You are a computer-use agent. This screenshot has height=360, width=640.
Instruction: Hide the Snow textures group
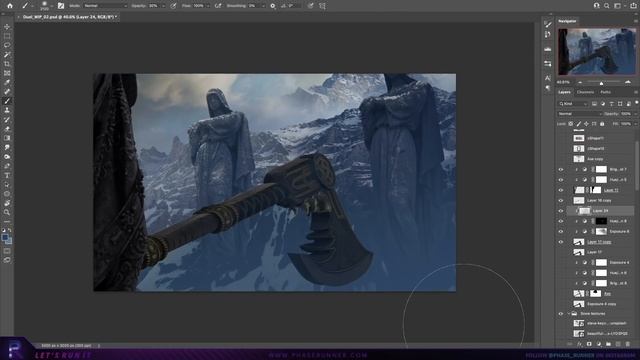561,314
